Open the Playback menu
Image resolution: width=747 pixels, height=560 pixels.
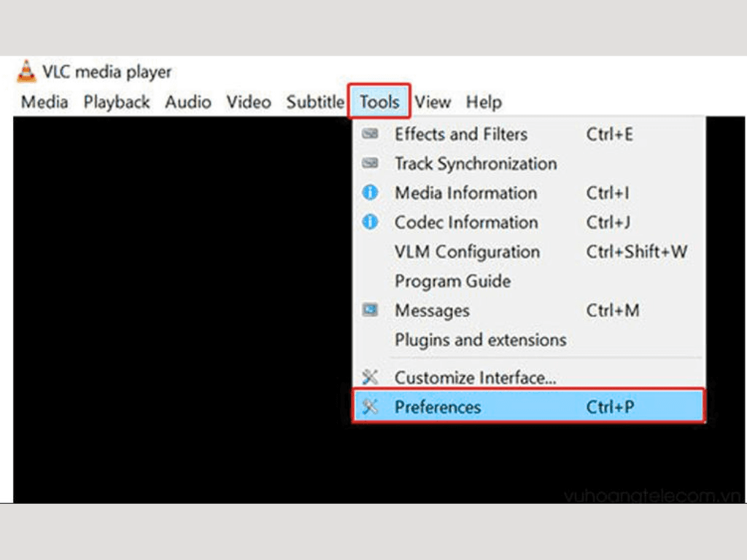click(117, 102)
